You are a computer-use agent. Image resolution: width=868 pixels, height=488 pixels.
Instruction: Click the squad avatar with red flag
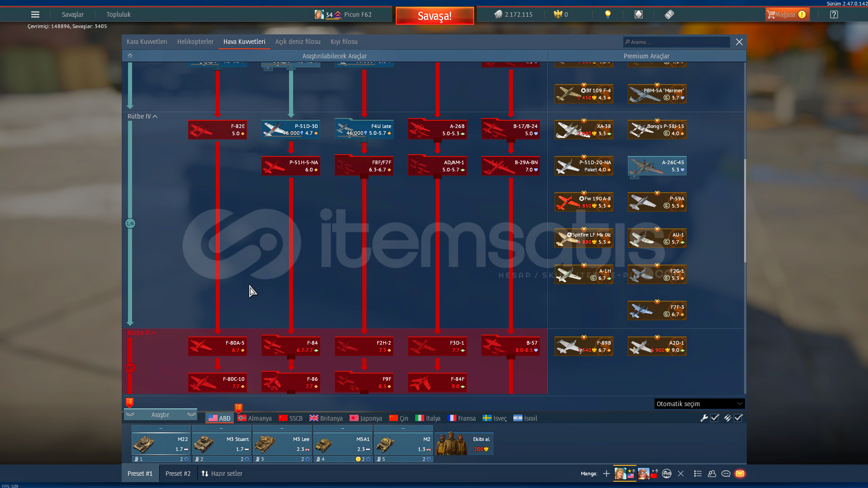pos(648,474)
